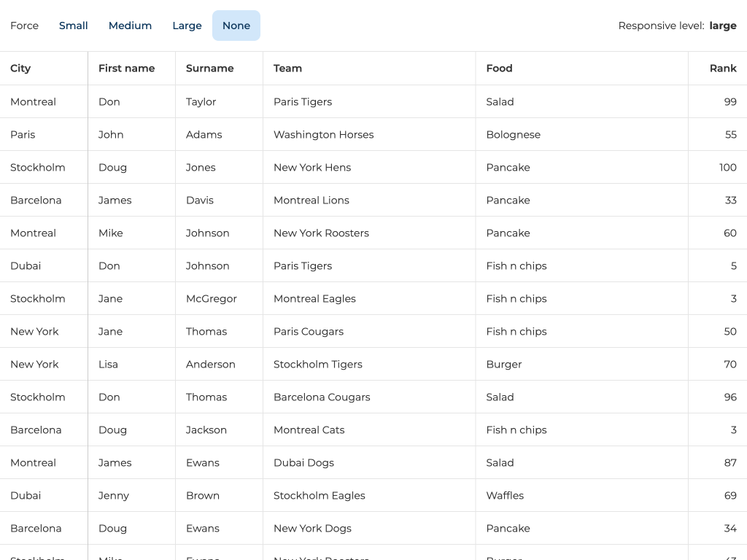Click the Rank column header
Image resolution: width=747 pixels, height=560 pixels.
pos(722,69)
